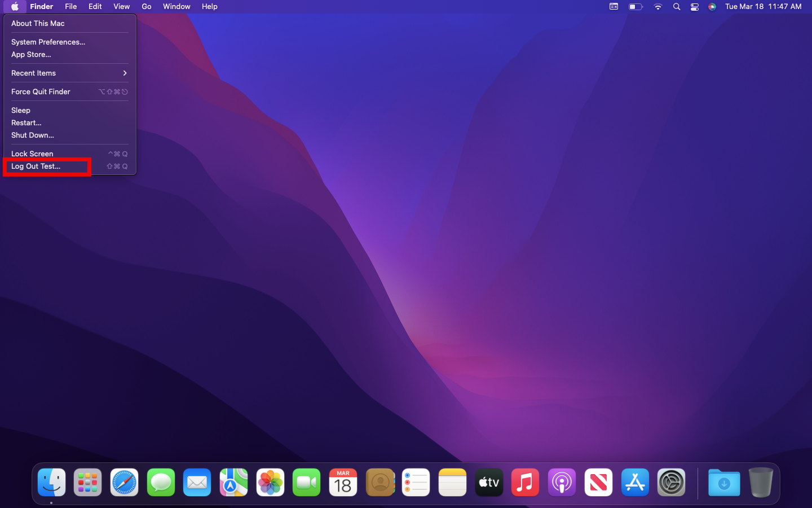Viewport: 812px width, 508px height.
Task: Open the input source menu icon
Action: (614, 7)
